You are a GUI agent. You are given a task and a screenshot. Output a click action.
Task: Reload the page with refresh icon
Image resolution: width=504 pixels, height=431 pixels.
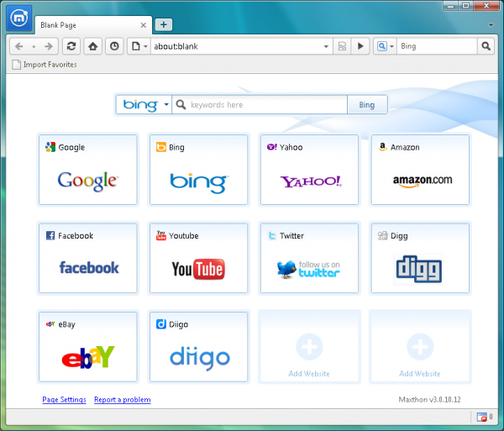[71, 46]
